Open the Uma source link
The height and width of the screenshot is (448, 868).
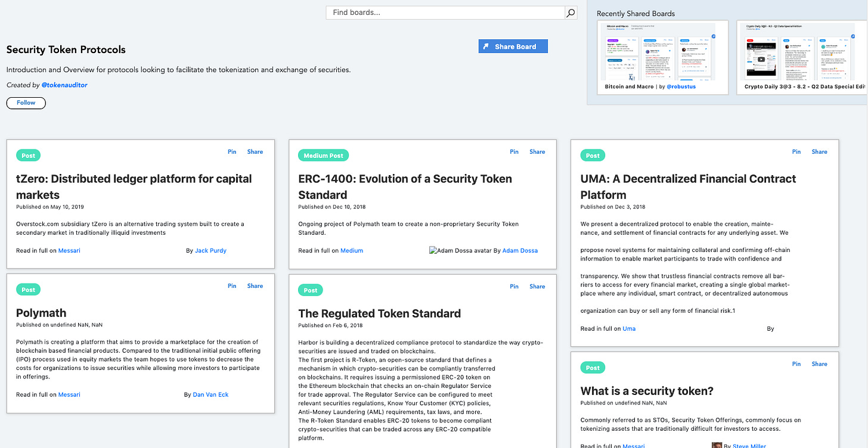point(629,329)
